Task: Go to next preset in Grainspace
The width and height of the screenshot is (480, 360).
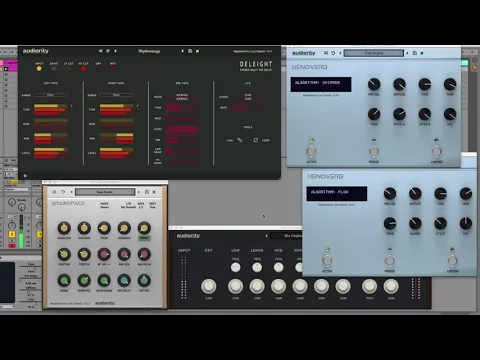Action: coord(139,192)
